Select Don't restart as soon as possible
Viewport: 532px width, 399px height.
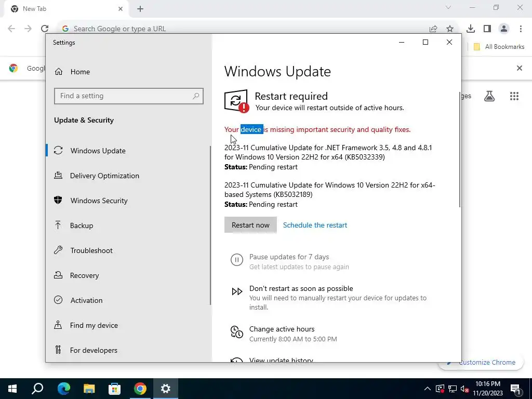[301, 288]
